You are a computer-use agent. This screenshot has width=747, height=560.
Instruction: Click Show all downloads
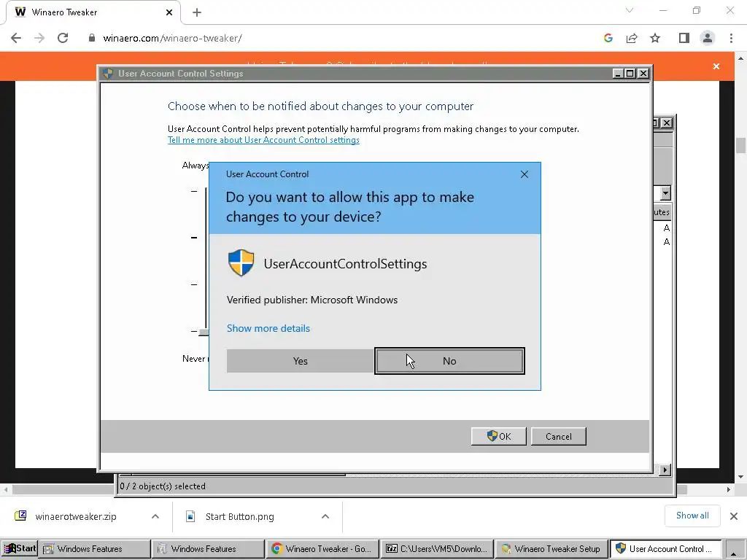[692, 516]
